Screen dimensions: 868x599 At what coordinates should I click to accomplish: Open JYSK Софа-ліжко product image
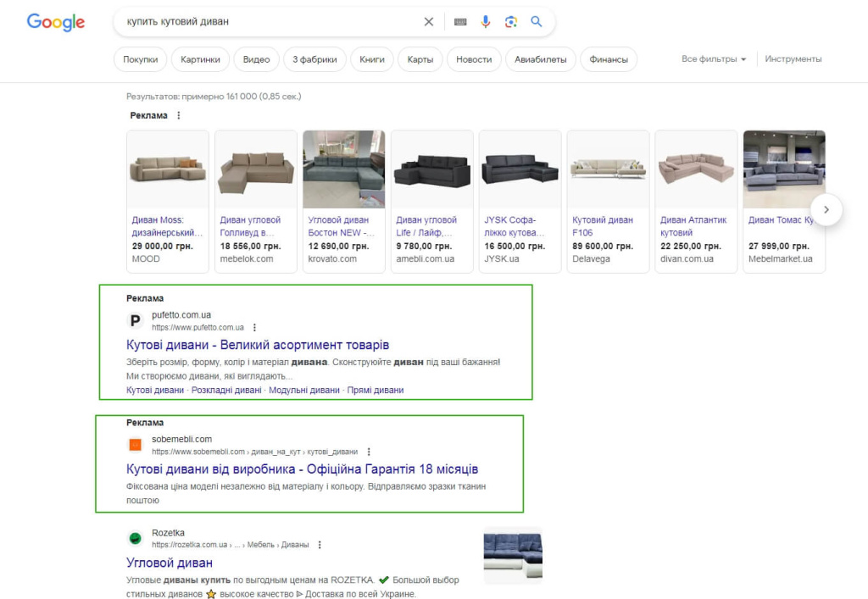[520, 169]
